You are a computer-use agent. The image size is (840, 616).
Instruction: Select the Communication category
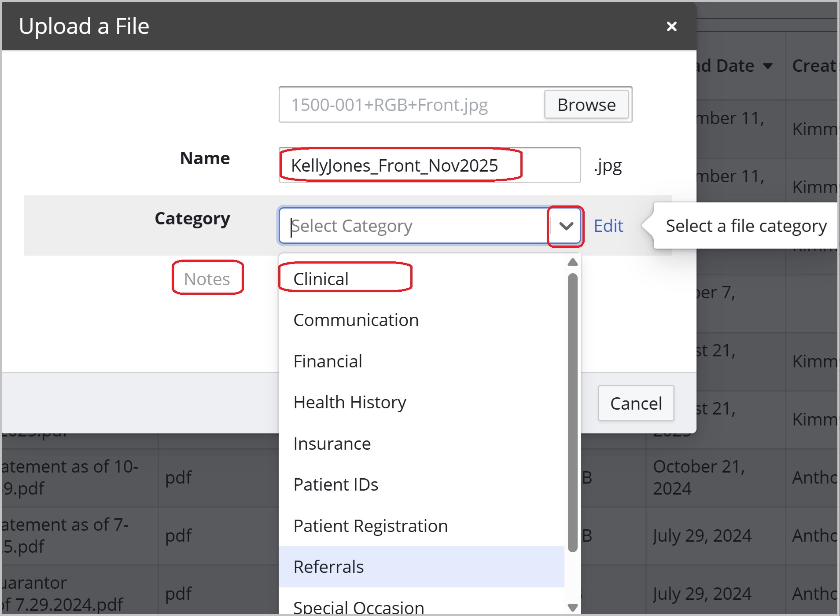pyautogui.click(x=356, y=320)
